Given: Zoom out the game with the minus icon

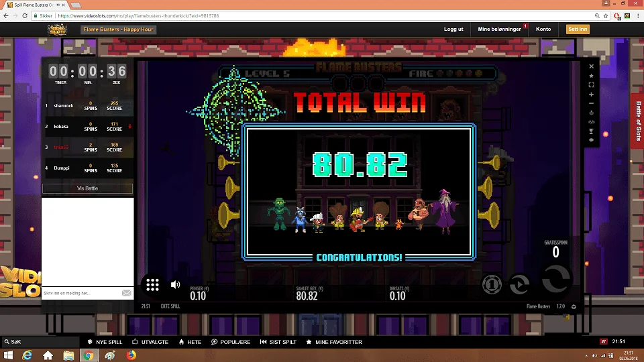Looking at the screenshot, I should [592, 103].
